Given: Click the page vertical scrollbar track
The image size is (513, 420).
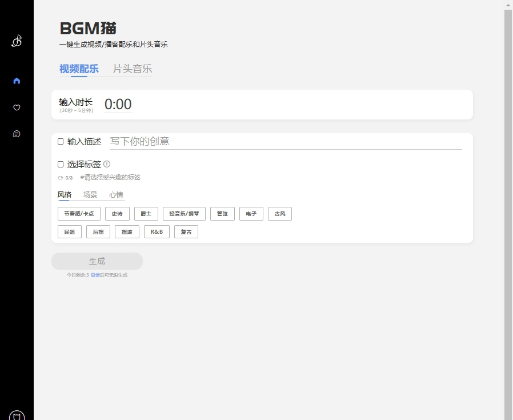Looking at the screenshot, I should tap(508, 214).
